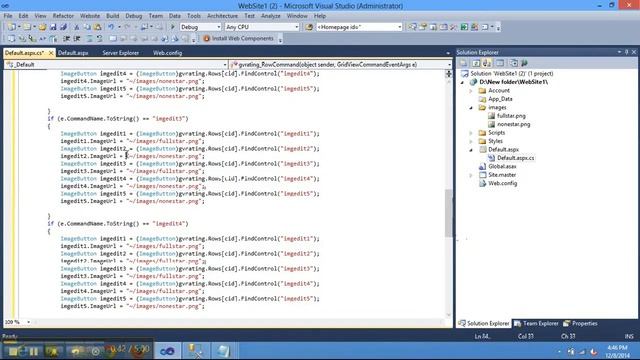Click the pause button in recorder overlay
The height and width of the screenshot is (360, 640).
[x=34, y=351]
